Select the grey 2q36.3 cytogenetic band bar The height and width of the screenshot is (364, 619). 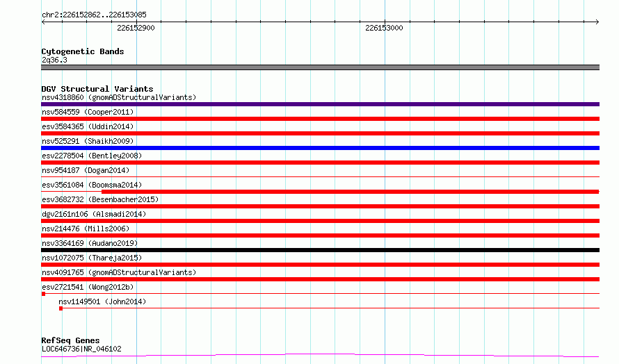click(x=320, y=67)
